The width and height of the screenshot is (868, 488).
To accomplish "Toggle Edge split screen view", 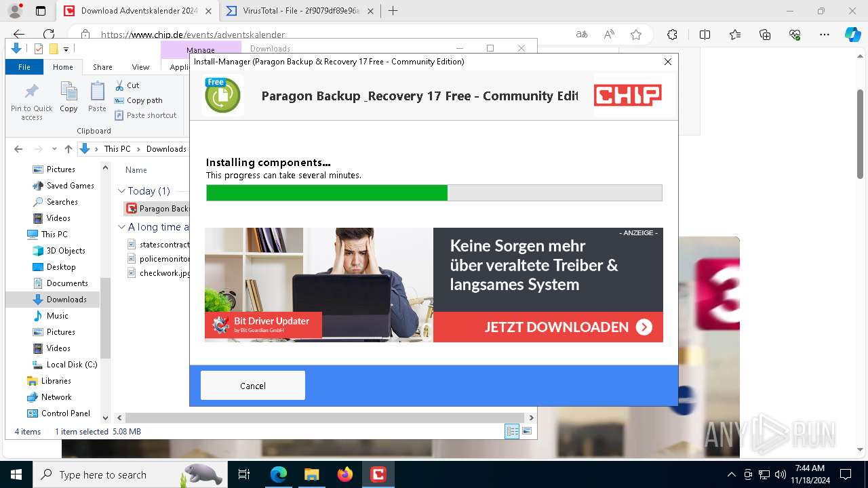I will point(705,35).
